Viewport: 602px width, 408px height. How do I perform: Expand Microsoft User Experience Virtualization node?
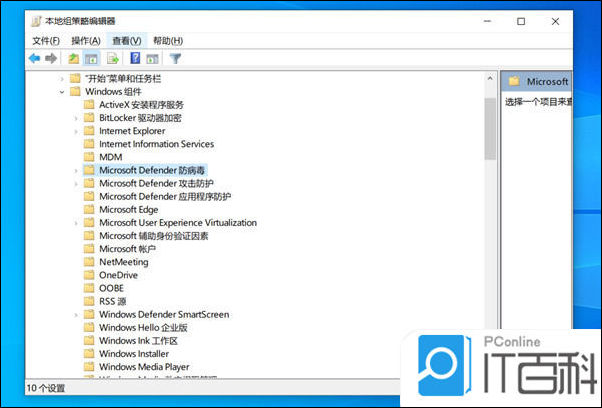[76, 223]
